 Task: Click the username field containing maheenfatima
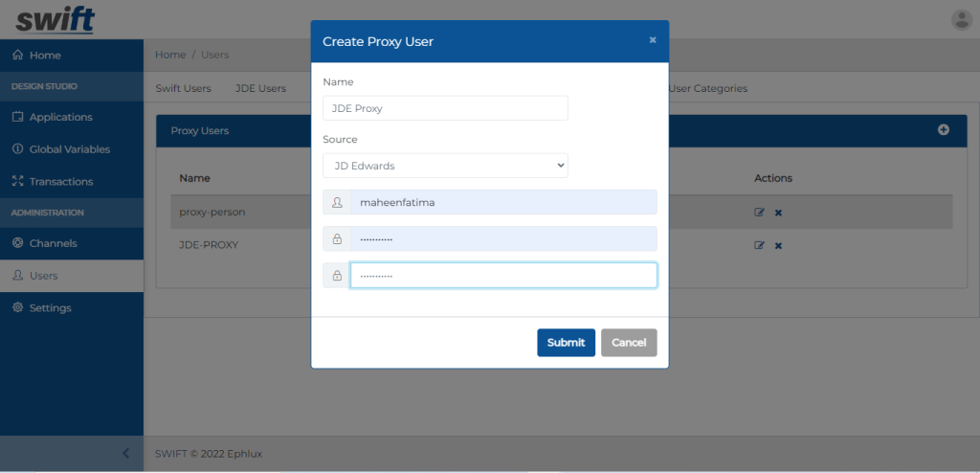tap(502, 202)
